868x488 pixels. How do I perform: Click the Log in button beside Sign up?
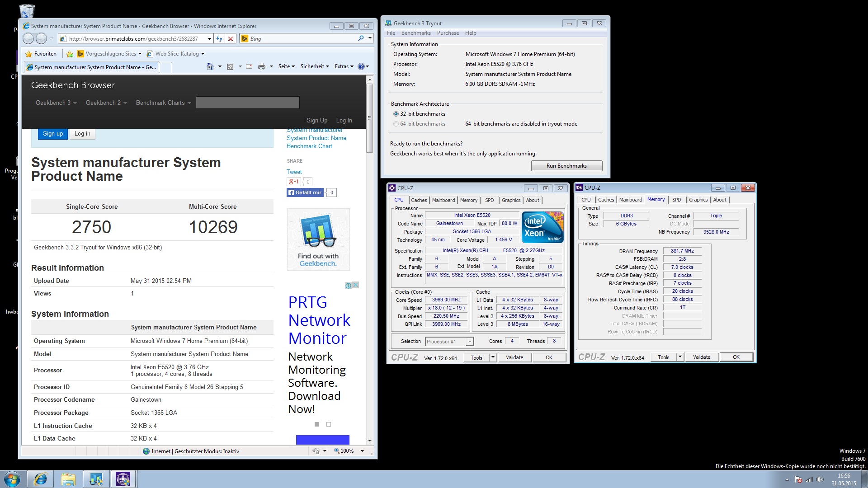click(82, 134)
